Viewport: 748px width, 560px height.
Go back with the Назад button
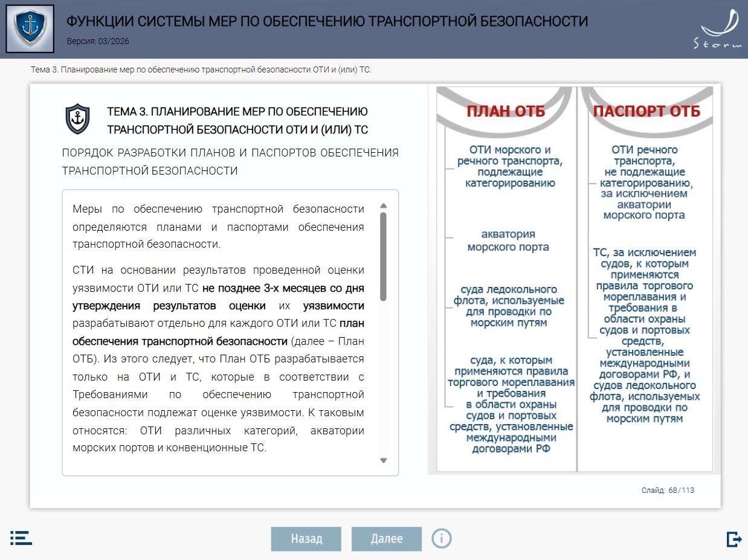(x=306, y=539)
